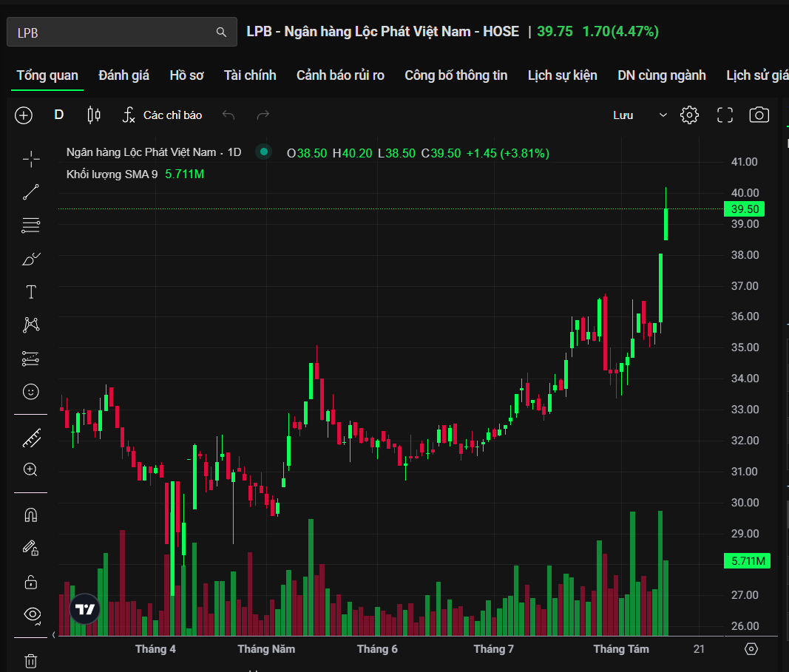Click the 35.00 price axis label
789x672 pixels.
tap(744, 347)
